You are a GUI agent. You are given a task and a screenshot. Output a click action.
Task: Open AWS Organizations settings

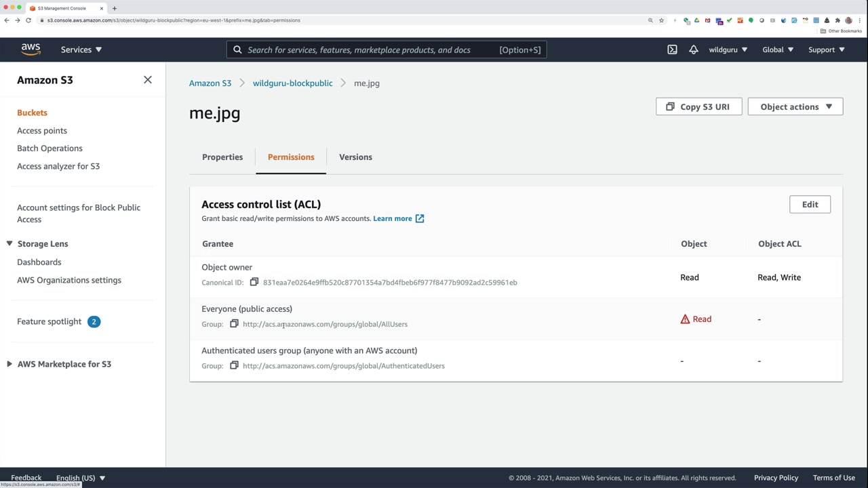click(69, 280)
